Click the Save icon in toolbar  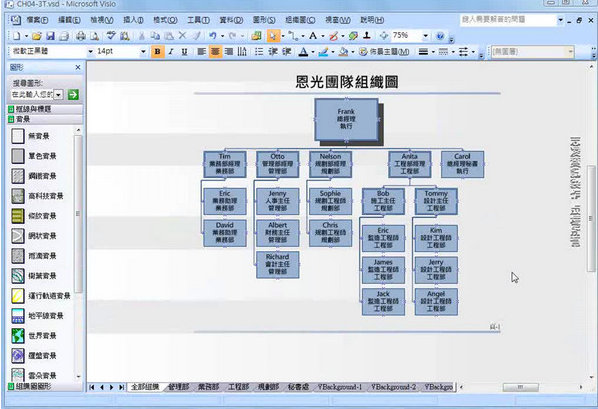50,36
